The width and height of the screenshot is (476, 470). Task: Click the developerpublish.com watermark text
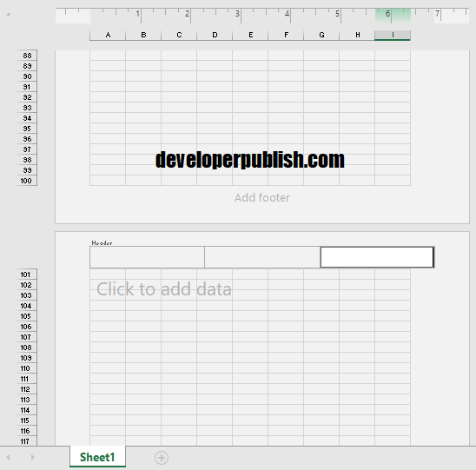(x=250, y=160)
